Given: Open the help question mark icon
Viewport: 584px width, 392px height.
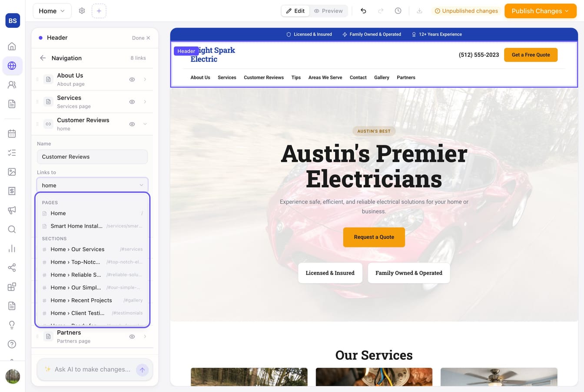Looking at the screenshot, I should tap(12, 344).
